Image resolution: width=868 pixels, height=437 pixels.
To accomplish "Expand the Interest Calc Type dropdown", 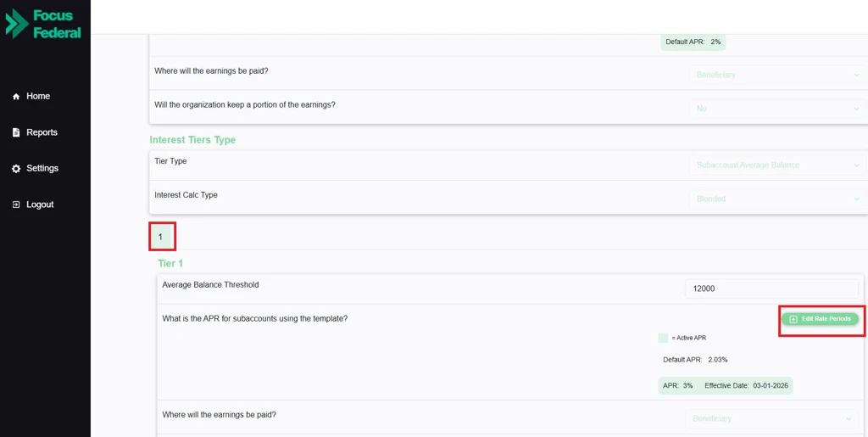I will pyautogui.click(x=776, y=199).
